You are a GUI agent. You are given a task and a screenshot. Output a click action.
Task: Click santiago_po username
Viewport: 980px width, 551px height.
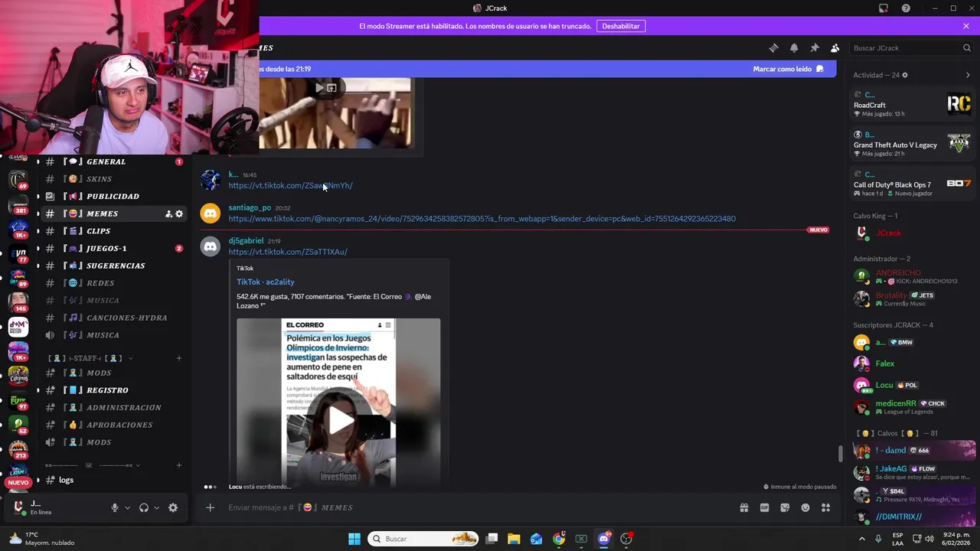coord(250,207)
